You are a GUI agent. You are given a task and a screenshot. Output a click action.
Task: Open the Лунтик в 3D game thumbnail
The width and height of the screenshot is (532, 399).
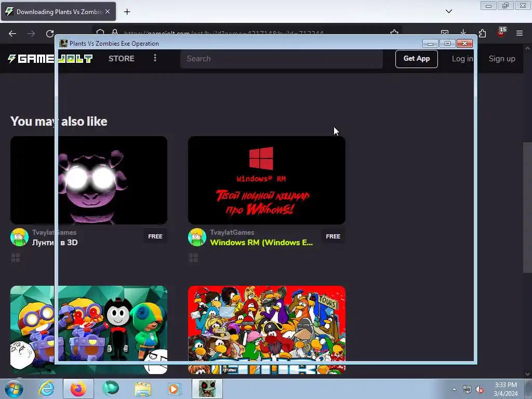click(x=89, y=180)
